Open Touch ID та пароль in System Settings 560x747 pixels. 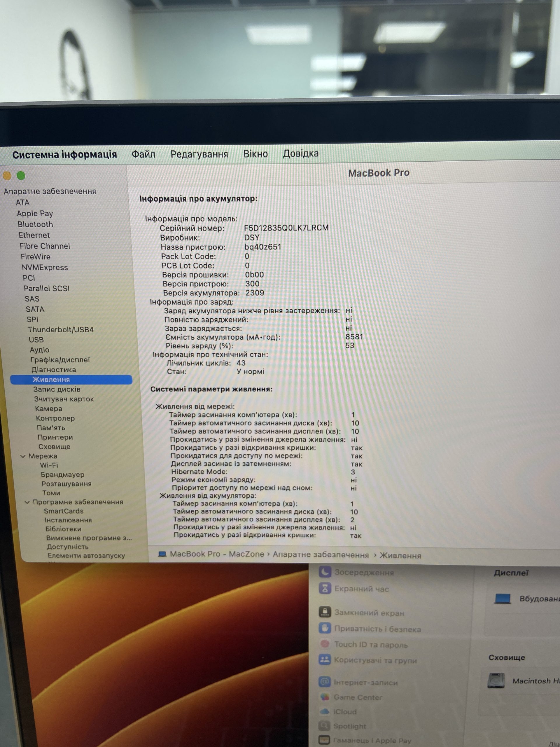click(363, 644)
